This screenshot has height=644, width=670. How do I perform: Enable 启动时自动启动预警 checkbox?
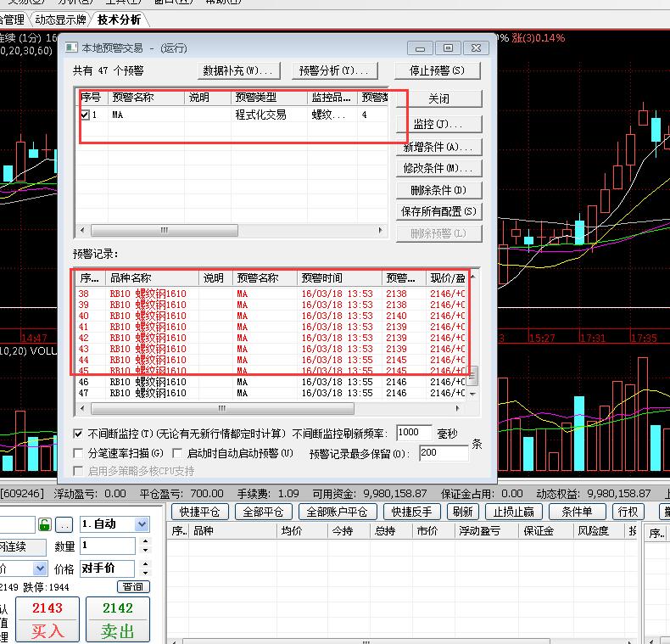click(x=178, y=453)
